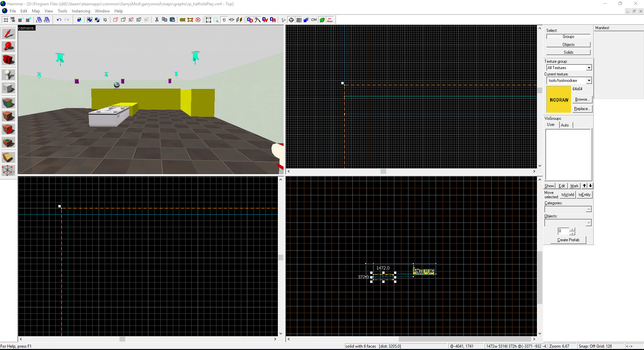Click the Browse... texture button
Screen dimensions: 644x350
point(582,99)
